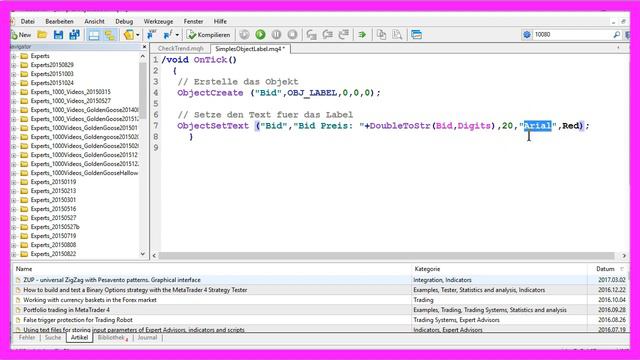Open the currency baskets article
The width and height of the screenshot is (640, 360).
tap(90, 300)
